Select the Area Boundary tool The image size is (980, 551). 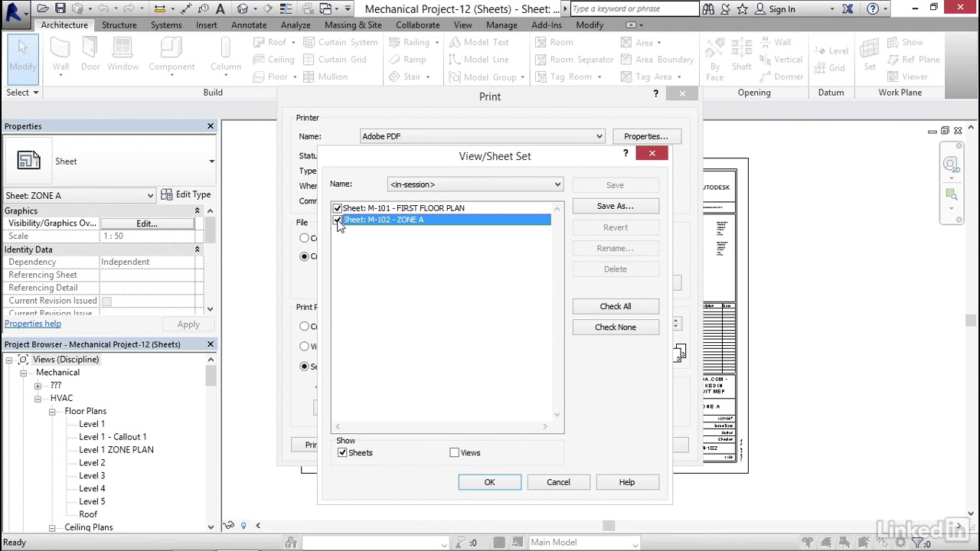tap(658, 59)
